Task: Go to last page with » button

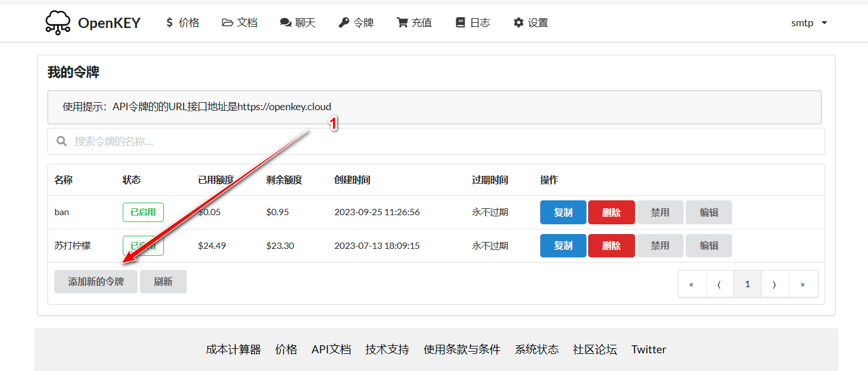Action: pos(803,284)
